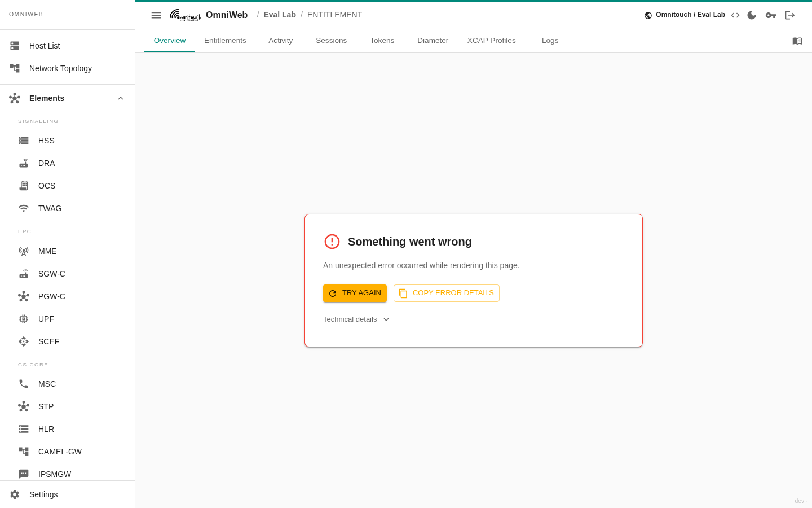Select the CAMEL-GW label
Image resolution: width=812 pixels, height=508 pixels.
point(60,452)
